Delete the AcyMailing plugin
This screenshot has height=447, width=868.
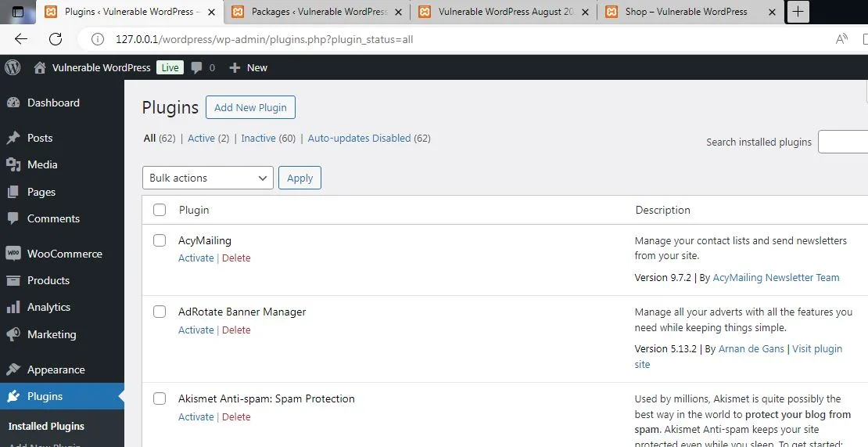click(x=236, y=258)
